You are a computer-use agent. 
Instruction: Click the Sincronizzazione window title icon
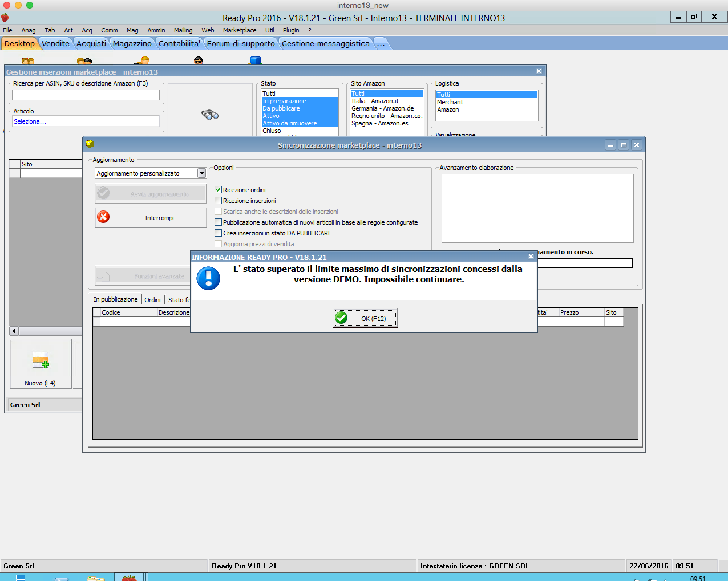90,144
